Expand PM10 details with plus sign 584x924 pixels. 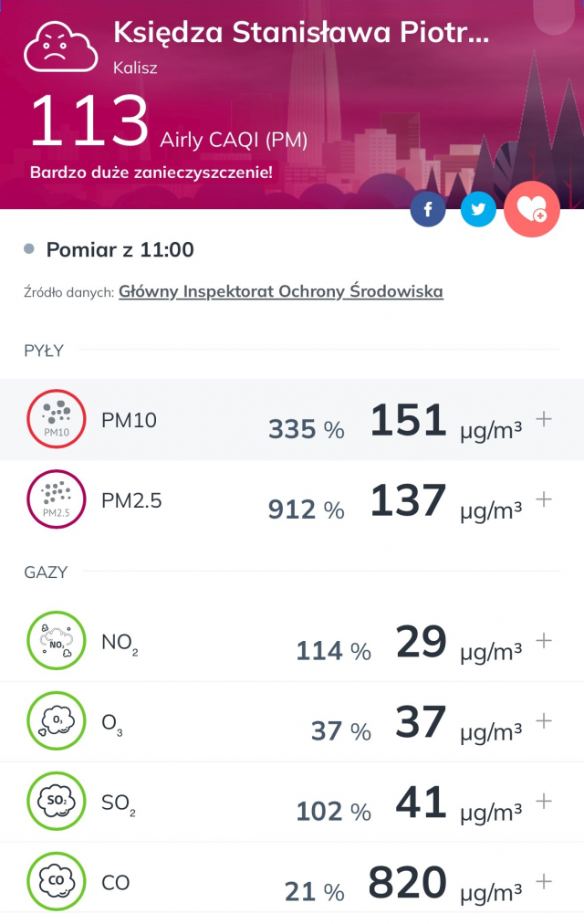click(x=544, y=419)
